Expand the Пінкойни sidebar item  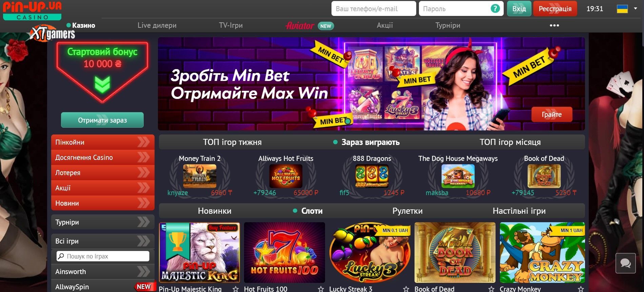tap(103, 142)
